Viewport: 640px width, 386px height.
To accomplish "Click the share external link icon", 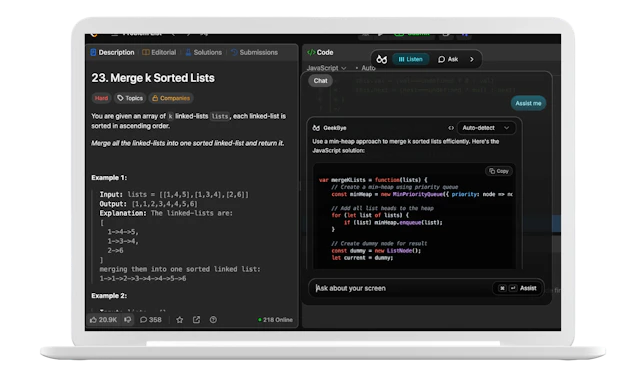I will (196, 319).
